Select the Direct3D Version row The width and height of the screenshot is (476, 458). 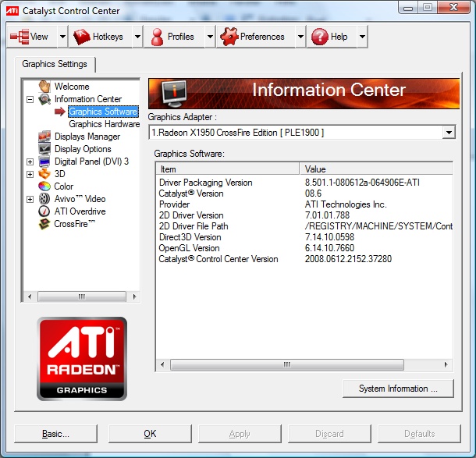(304, 237)
